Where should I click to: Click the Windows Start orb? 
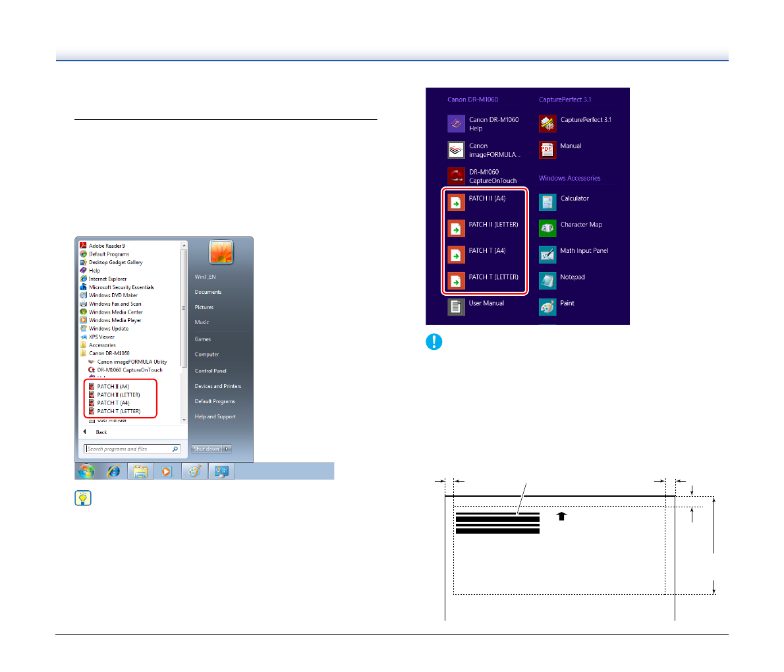[86, 471]
